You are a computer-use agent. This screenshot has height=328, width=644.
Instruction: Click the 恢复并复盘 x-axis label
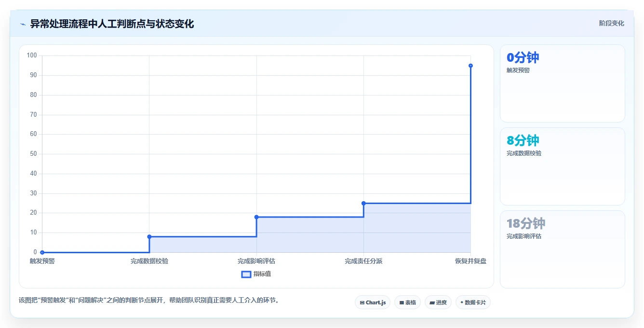470,261
